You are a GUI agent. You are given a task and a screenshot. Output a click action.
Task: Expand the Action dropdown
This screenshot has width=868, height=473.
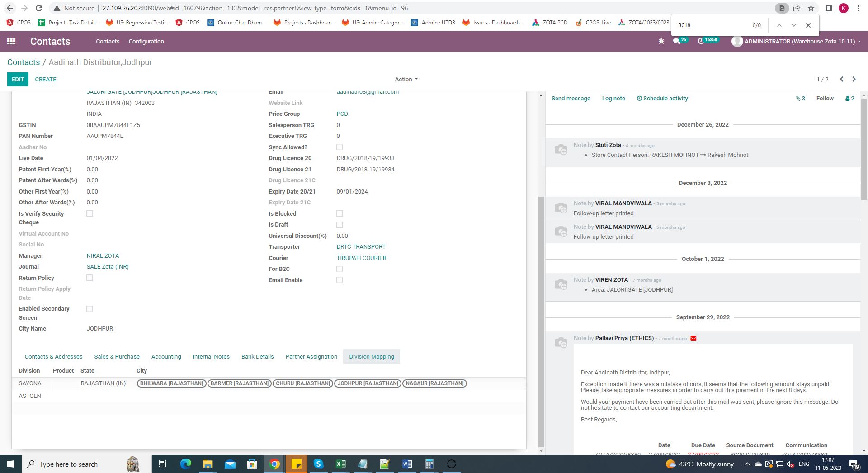[x=406, y=79]
